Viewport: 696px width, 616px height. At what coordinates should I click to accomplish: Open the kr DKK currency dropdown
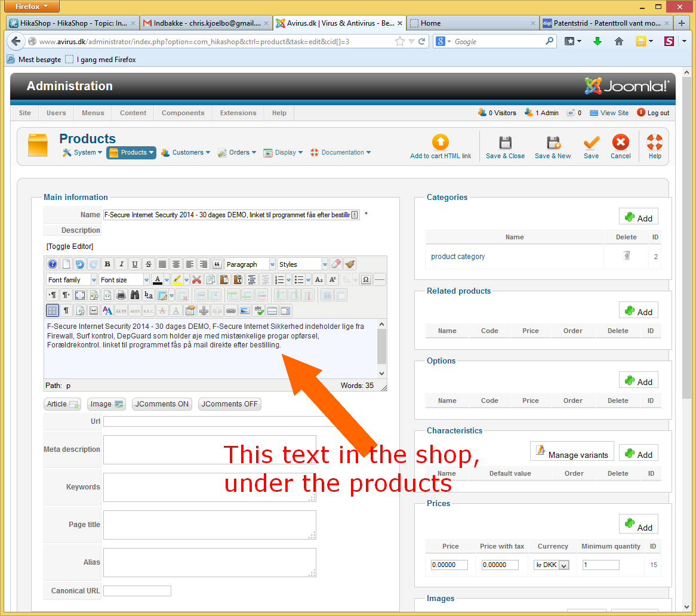point(552,565)
